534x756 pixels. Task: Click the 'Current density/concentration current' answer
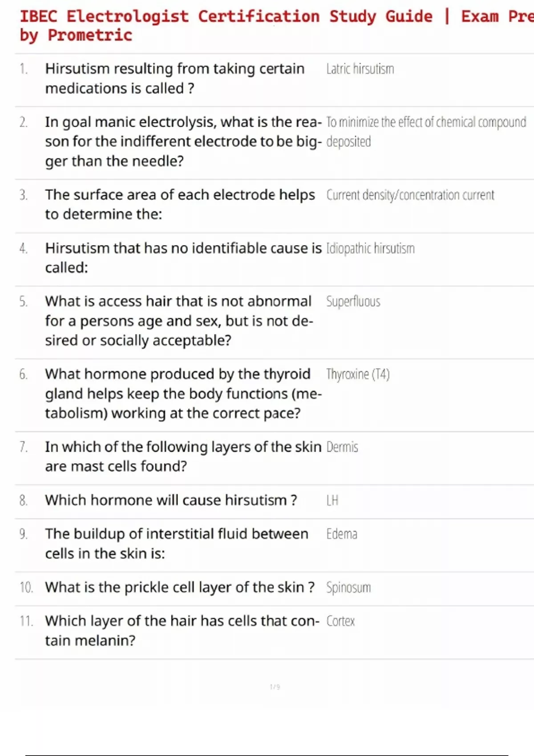pyautogui.click(x=410, y=195)
